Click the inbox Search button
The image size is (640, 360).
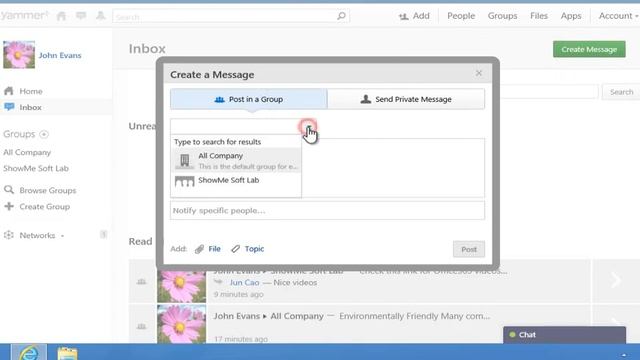coord(621,92)
